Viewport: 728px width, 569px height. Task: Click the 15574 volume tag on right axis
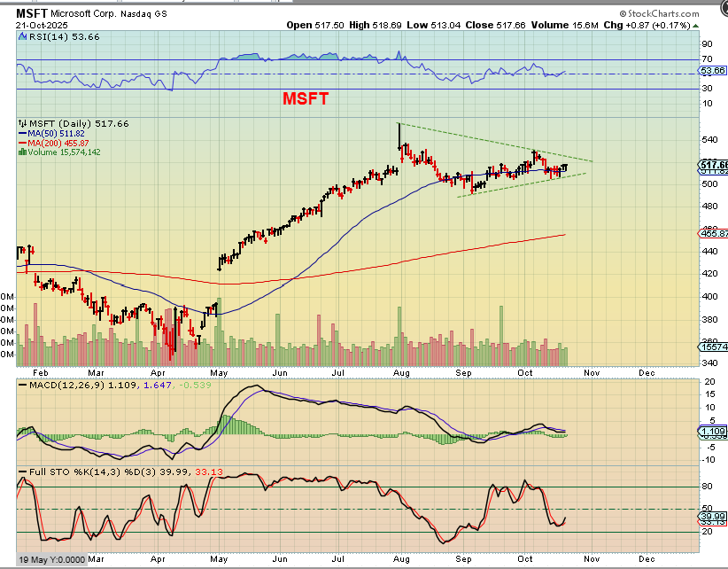click(x=713, y=347)
